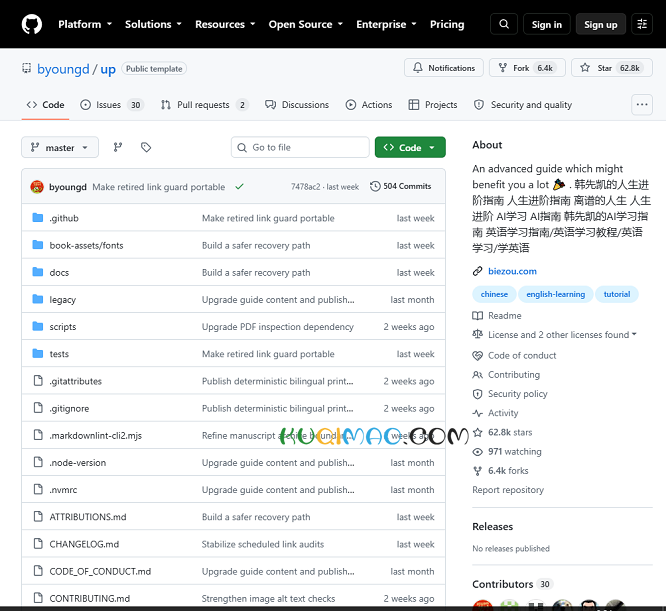Switch to the Issues tab
666x611 pixels.
pyautogui.click(x=112, y=104)
